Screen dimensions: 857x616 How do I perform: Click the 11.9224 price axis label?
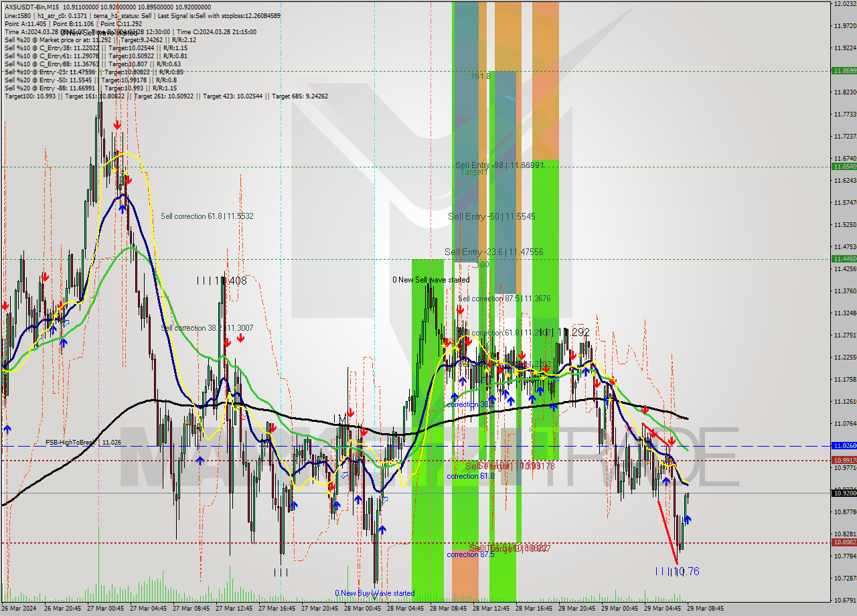845,48
